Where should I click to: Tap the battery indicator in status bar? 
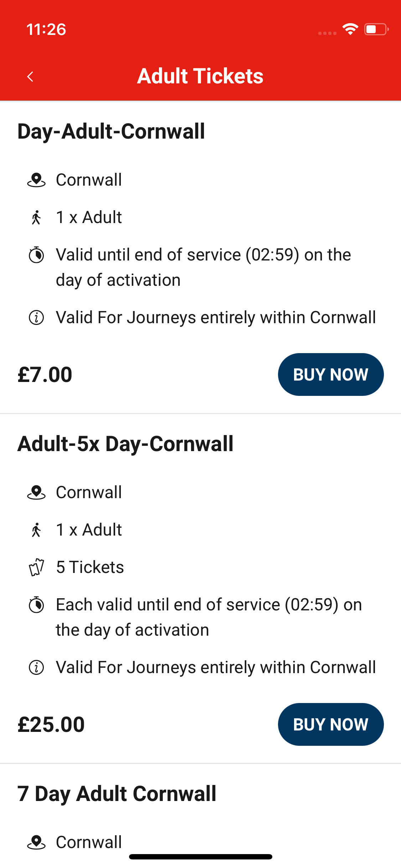tap(376, 29)
